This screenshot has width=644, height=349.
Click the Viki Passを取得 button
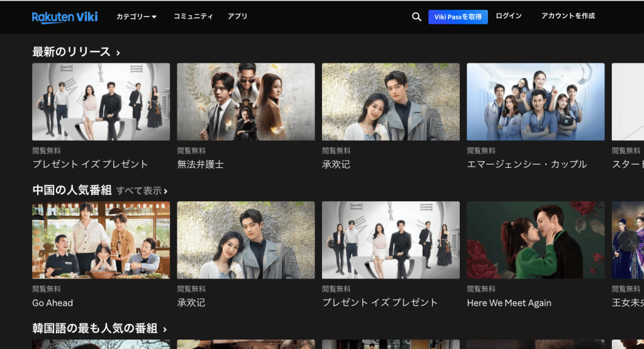[x=458, y=17]
